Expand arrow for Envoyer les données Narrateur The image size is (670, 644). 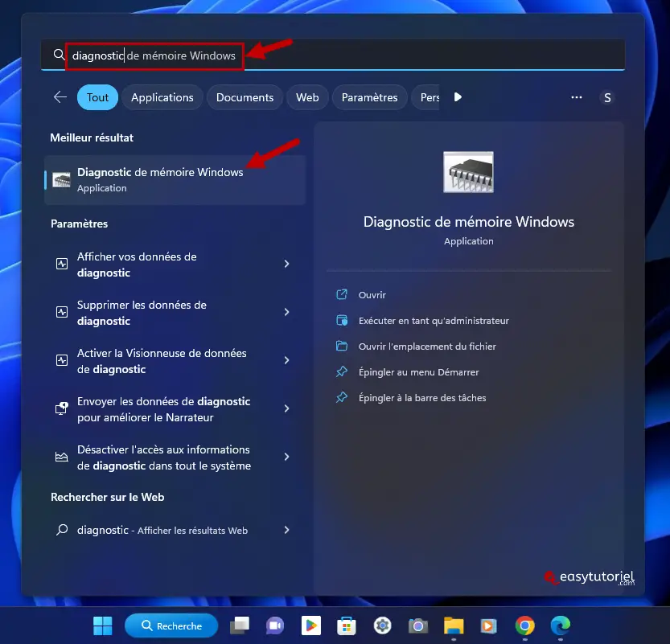coord(286,408)
